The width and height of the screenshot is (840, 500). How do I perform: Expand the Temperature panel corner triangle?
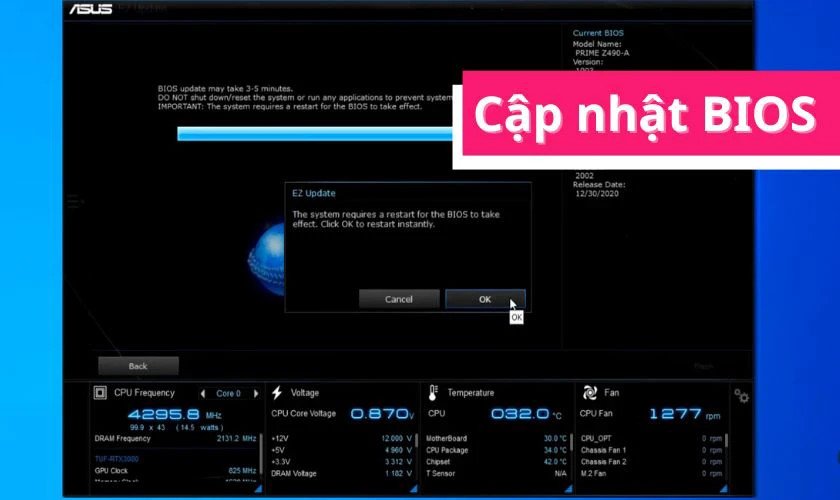pos(570,489)
